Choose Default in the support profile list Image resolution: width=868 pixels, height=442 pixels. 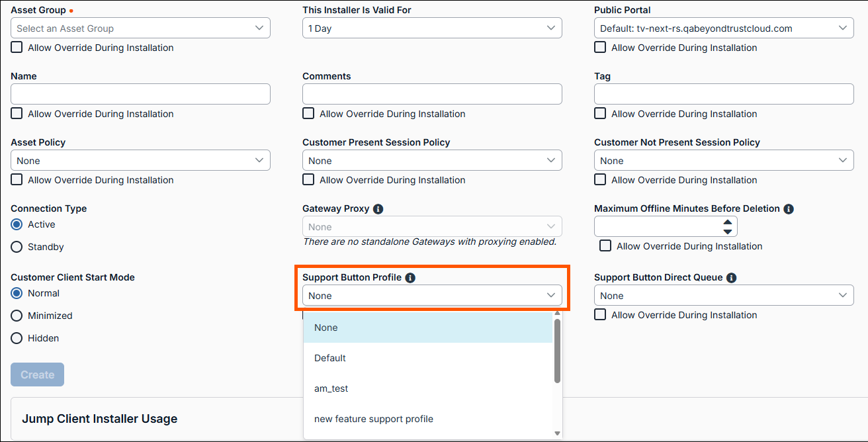click(330, 358)
